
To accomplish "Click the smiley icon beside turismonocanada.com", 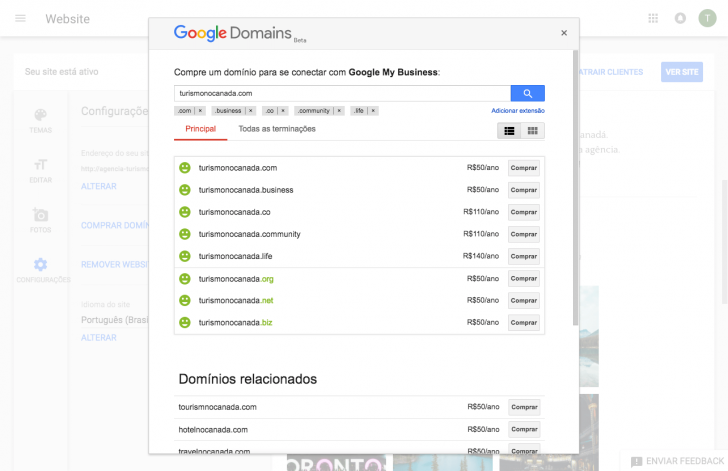I will coord(185,168).
